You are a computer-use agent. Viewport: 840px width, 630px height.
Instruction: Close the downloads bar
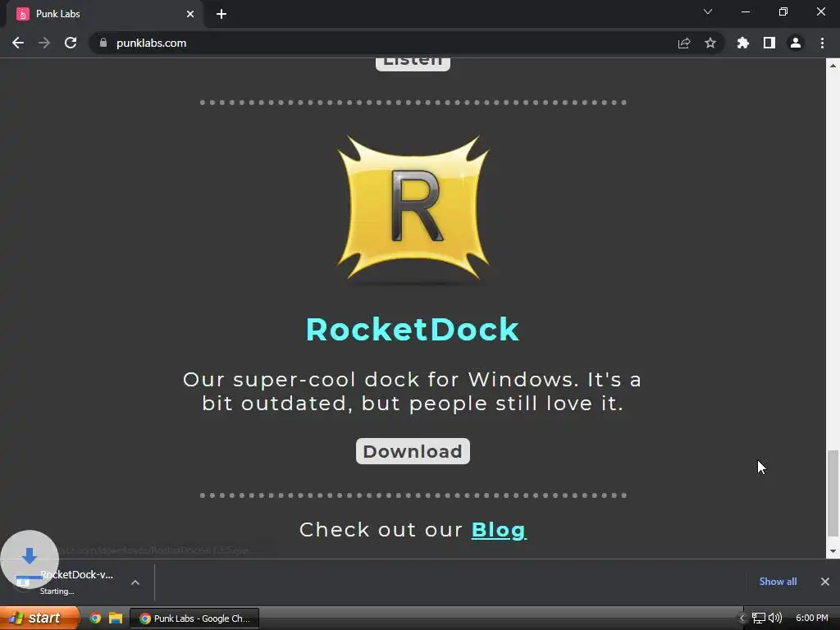point(825,582)
